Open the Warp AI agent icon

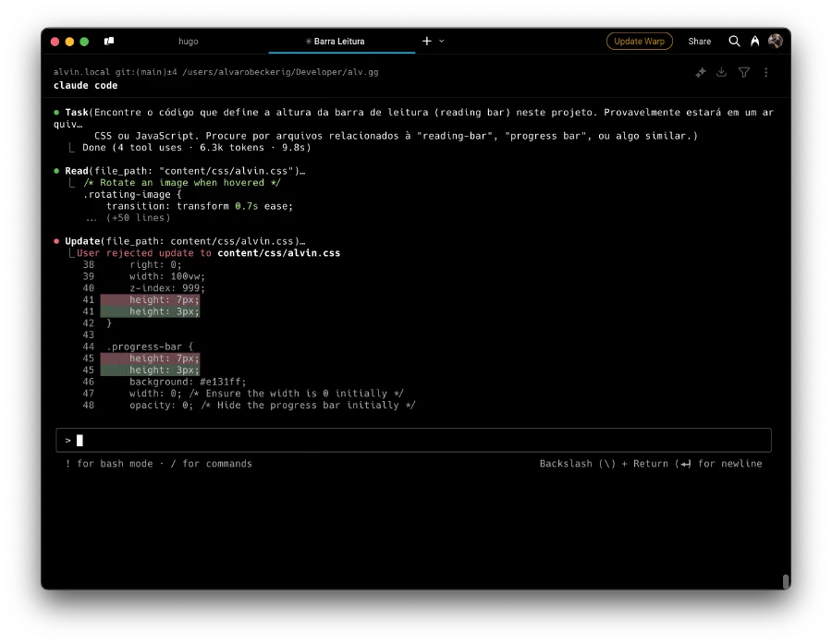tap(754, 41)
